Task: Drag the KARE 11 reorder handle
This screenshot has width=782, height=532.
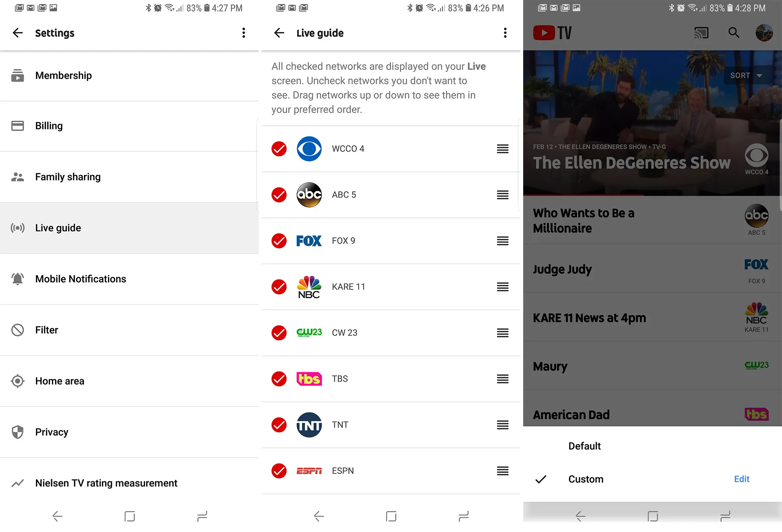Action: click(x=502, y=287)
